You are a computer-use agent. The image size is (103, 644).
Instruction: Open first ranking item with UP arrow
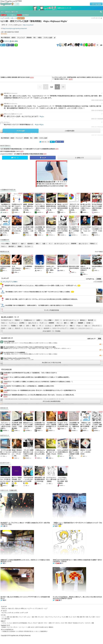[x=41, y=285]
